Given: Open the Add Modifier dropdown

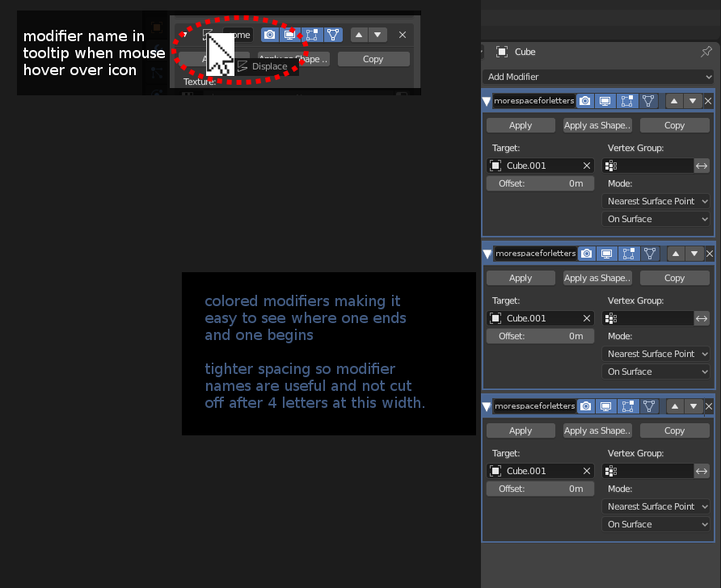Looking at the screenshot, I should [x=598, y=77].
